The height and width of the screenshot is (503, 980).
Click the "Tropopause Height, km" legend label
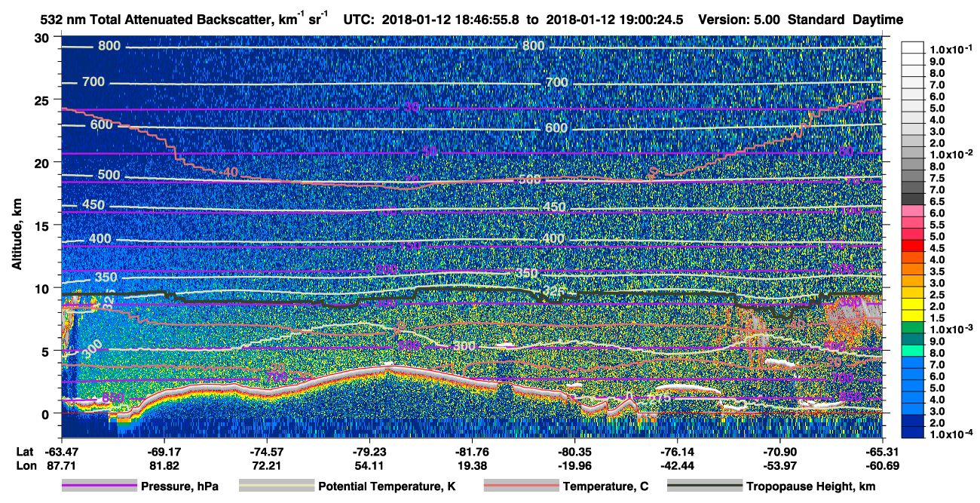[x=810, y=487]
